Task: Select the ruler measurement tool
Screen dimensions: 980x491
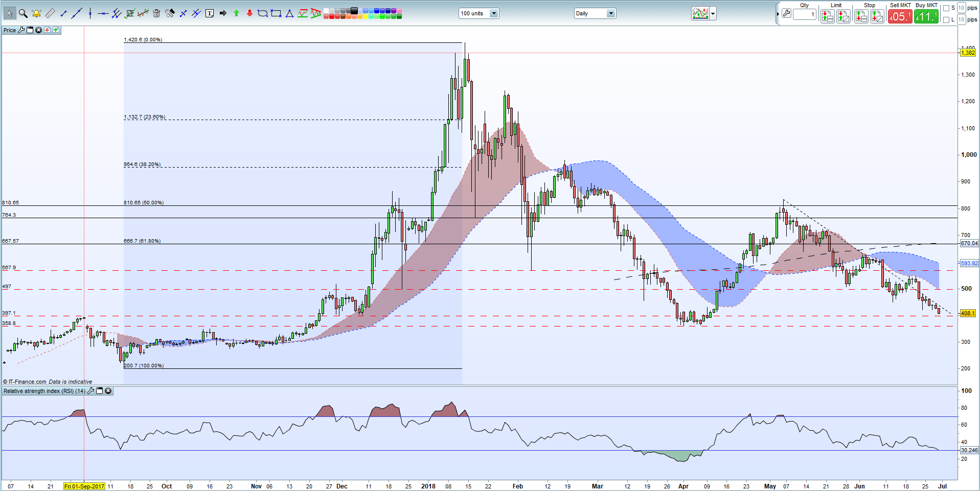Action: (x=49, y=13)
